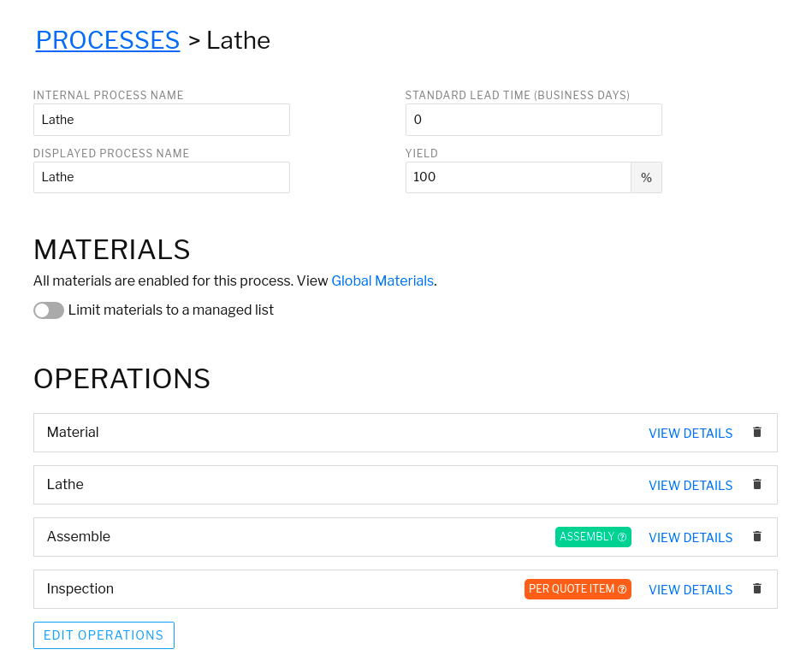The width and height of the screenshot is (812, 667).
Task: View details of the Inspection operation
Action: (x=690, y=590)
